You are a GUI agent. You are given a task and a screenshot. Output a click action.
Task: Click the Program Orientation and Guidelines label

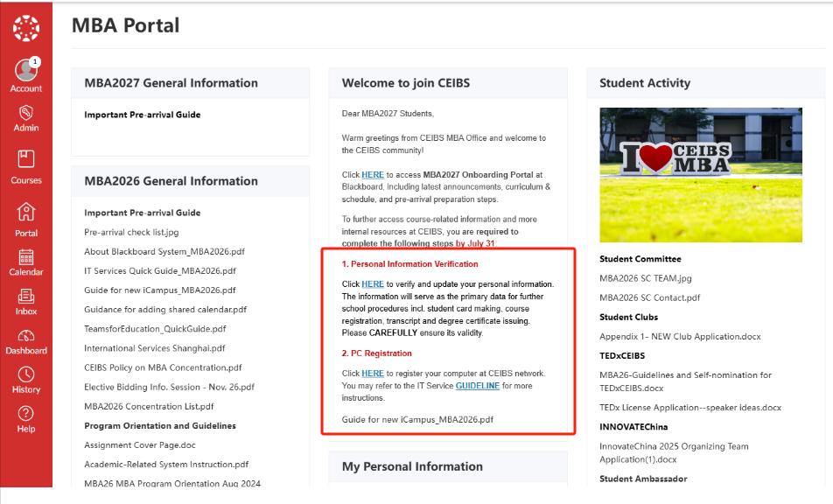[x=160, y=426]
